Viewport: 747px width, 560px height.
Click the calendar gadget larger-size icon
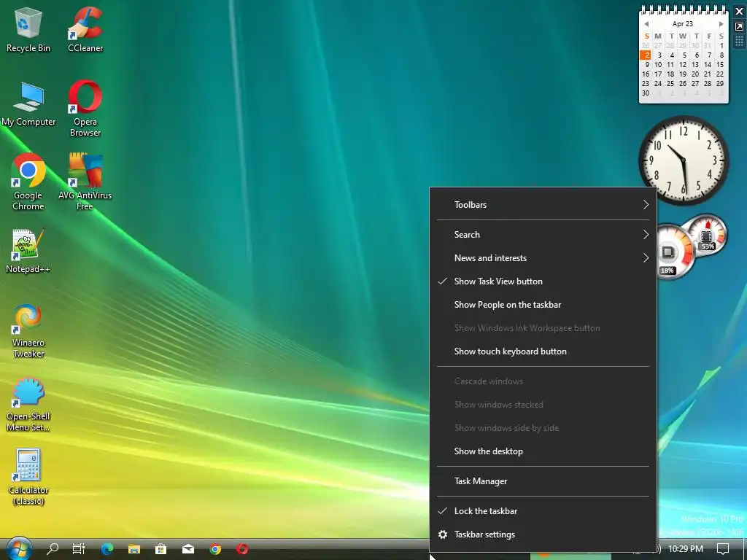point(740,27)
